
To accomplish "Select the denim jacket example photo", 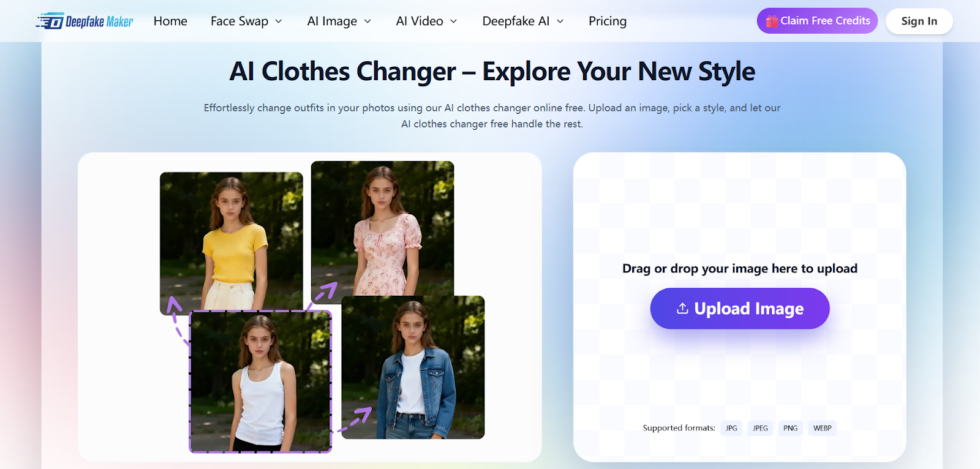I will (413, 367).
